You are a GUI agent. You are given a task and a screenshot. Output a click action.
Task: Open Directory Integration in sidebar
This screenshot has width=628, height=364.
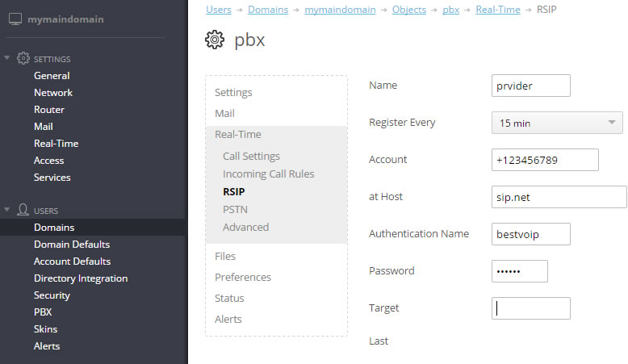[81, 278]
